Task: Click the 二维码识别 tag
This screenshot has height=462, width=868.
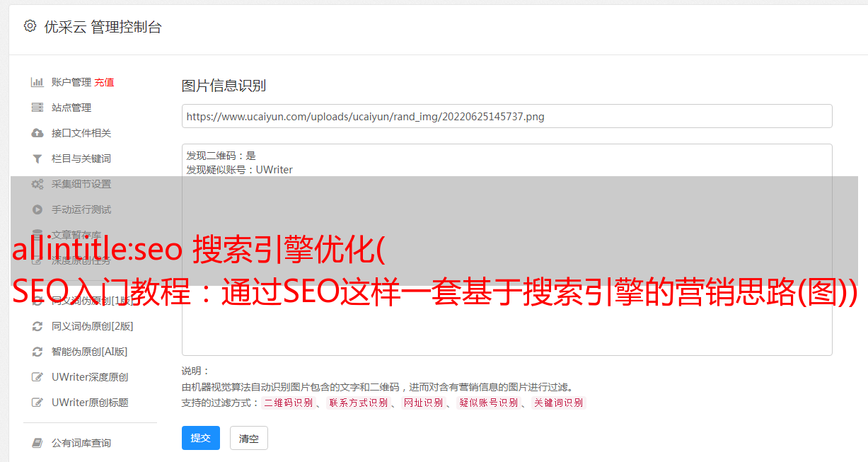Action: [x=288, y=403]
